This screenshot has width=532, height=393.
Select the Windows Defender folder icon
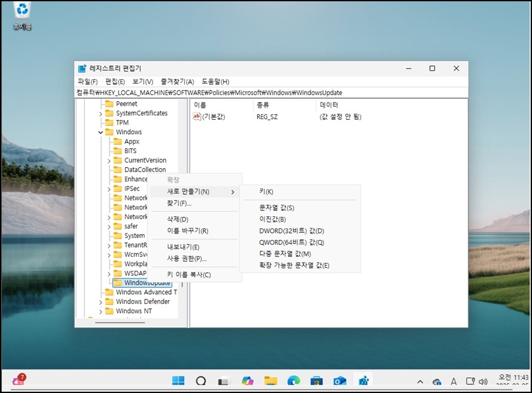[x=109, y=301]
